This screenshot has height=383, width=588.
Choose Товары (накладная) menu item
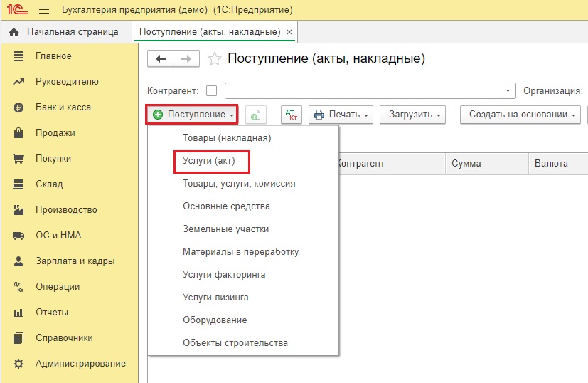pos(227,138)
